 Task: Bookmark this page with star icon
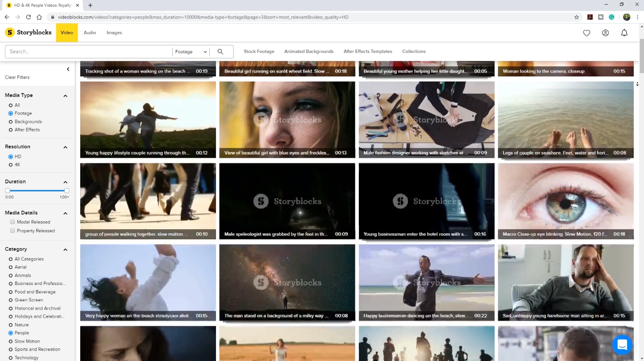[x=576, y=17]
